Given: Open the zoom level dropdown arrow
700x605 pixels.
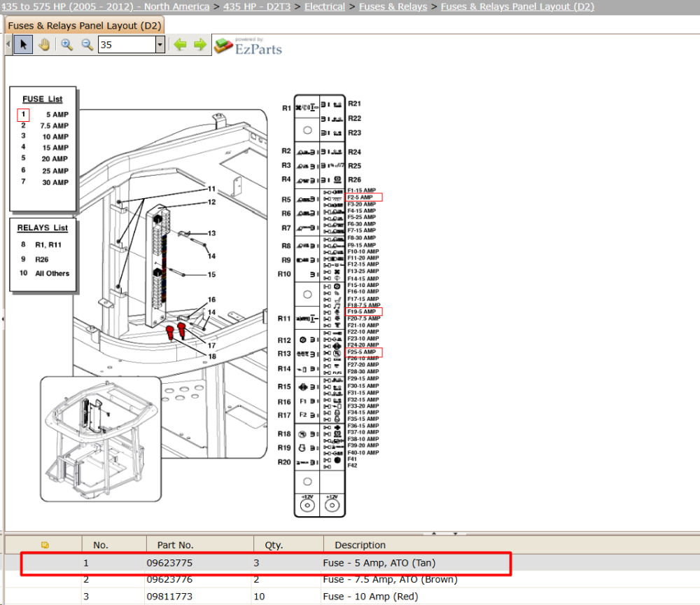Looking at the screenshot, I should 160,45.
